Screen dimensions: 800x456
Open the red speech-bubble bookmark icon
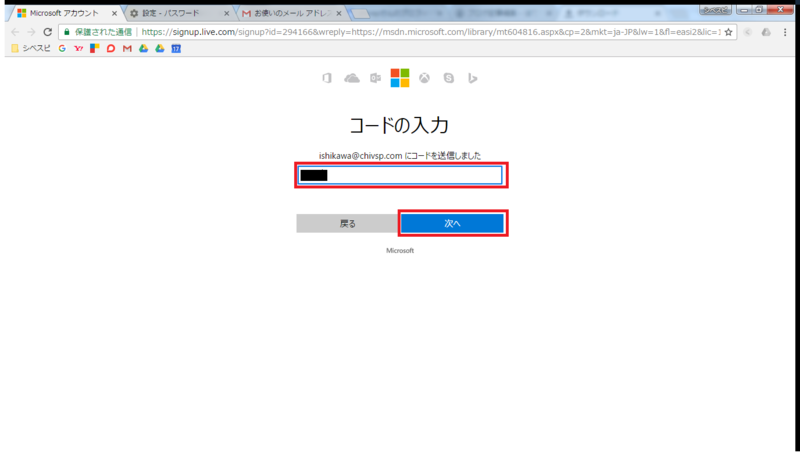click(x=111, y=48)
